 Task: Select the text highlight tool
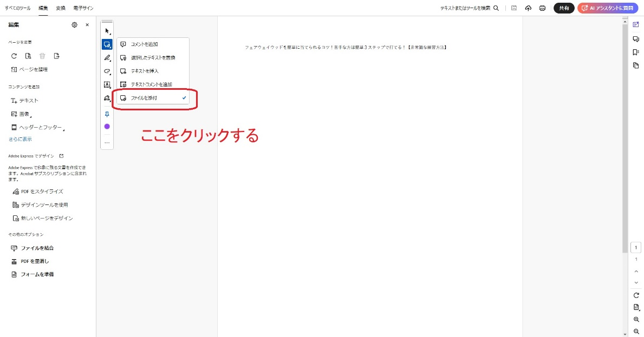pos(107,84)
